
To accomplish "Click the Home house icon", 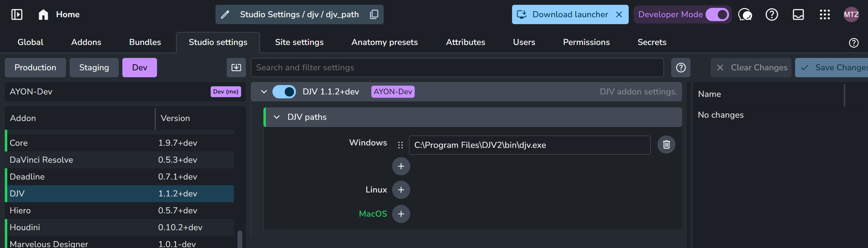I will (43, 14).
